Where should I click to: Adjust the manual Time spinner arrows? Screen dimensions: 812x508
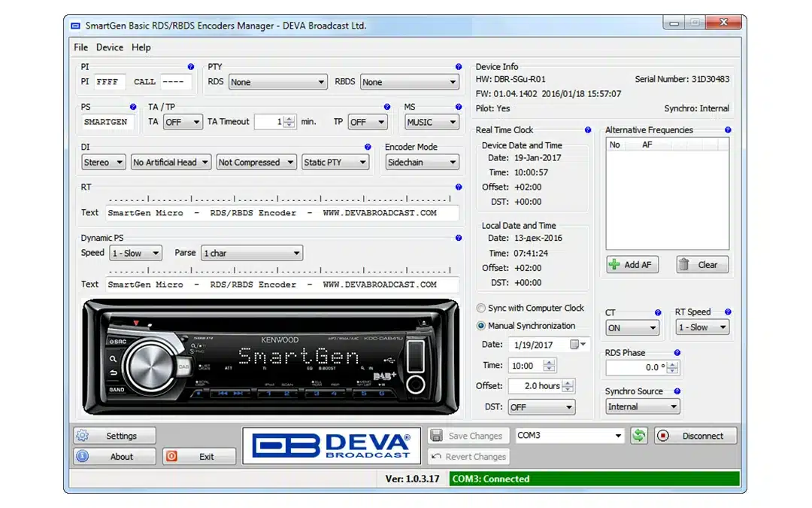[x=550, y=366]
